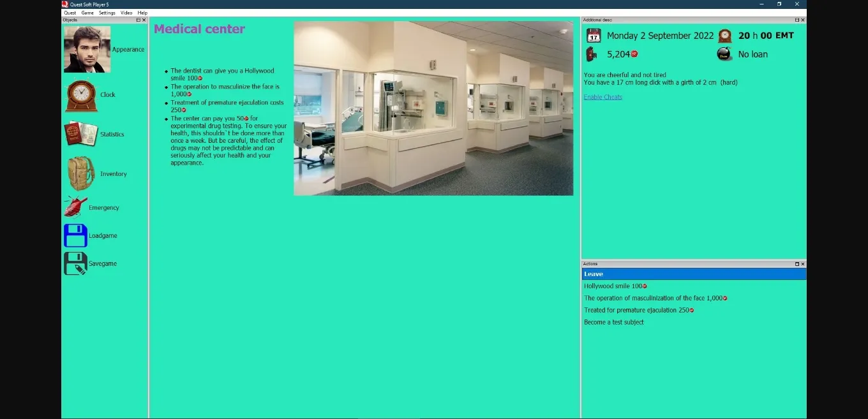Open the Appearance portrait icon
Image resolution: width=868 pixels, height=419 pixels.
[87, 49]
